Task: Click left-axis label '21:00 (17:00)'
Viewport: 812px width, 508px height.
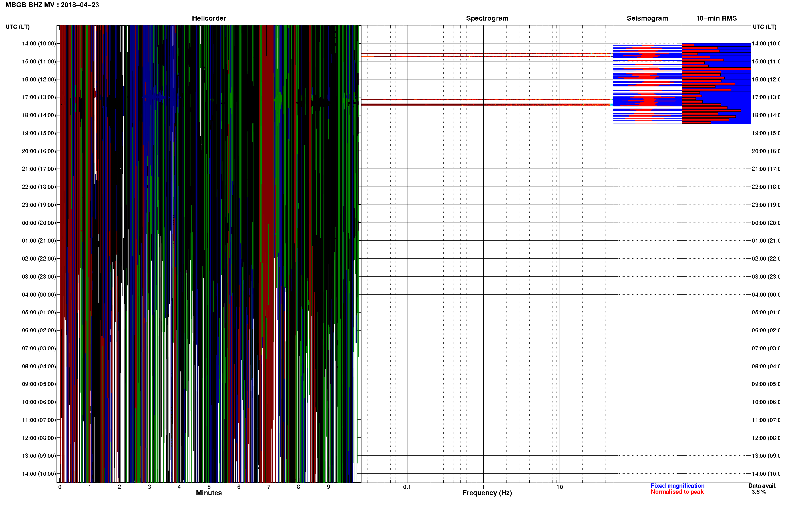Action: [39, 169]
